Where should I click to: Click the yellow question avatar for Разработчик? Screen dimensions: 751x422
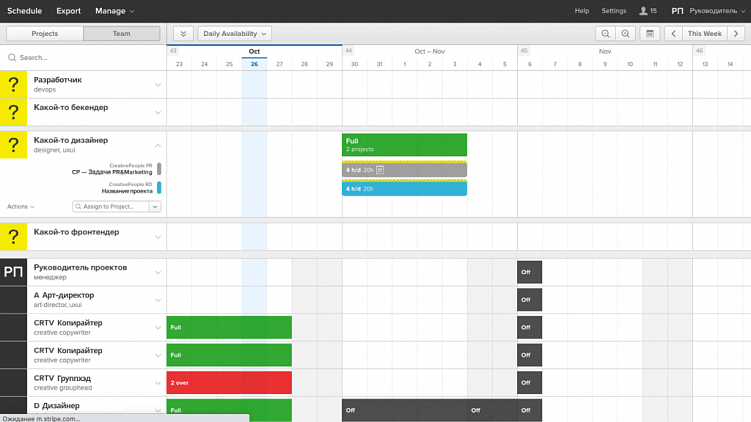pos(13,84)
